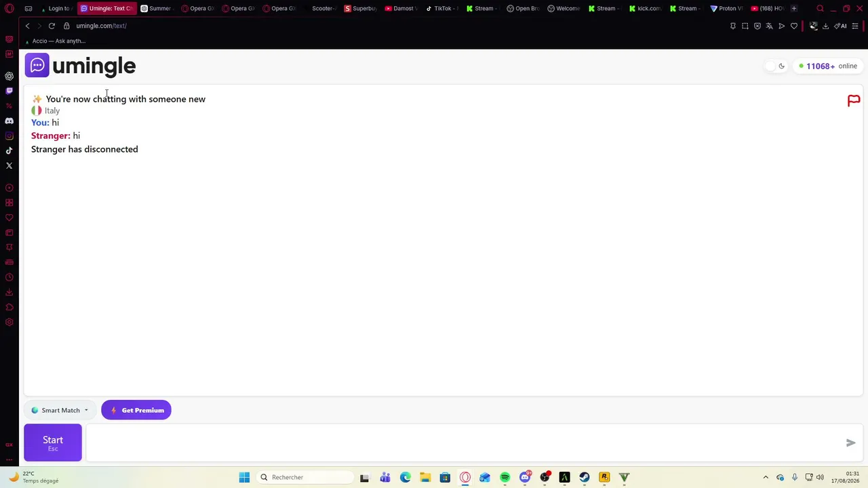The height and width of the screenshot is (488, 868).
Task: Switch to the TikTok tab
Action: point(442,8)
